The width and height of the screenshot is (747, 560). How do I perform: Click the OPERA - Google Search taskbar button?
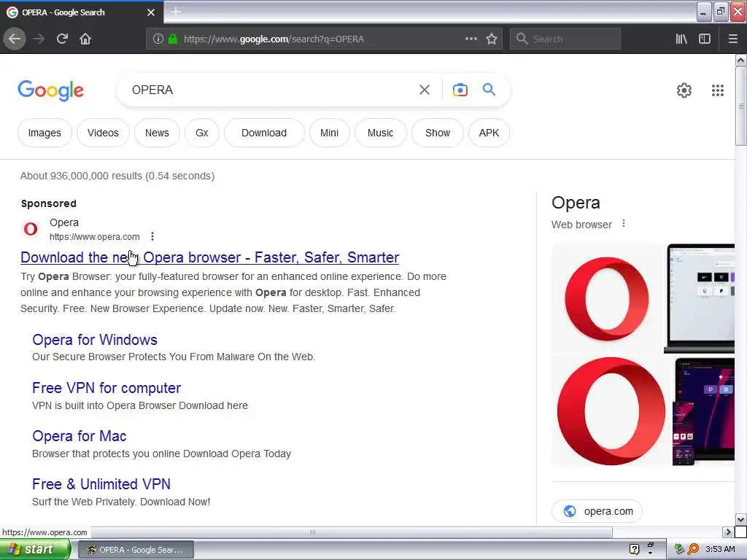[136, 550]
